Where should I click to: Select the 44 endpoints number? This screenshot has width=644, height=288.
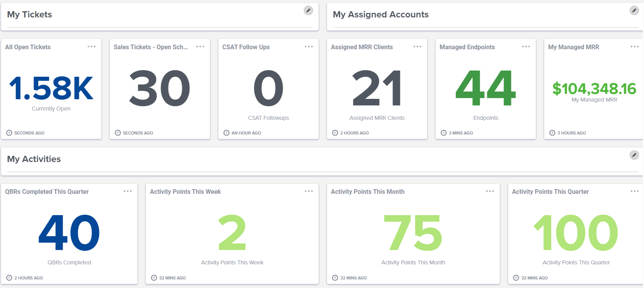(x=485, y=88)
